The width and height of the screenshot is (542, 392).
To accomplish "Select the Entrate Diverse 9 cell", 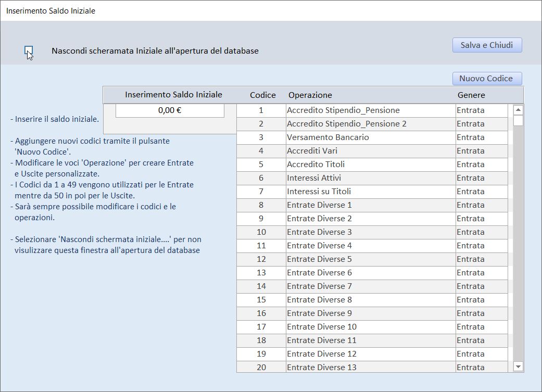I will click(371, 313).
